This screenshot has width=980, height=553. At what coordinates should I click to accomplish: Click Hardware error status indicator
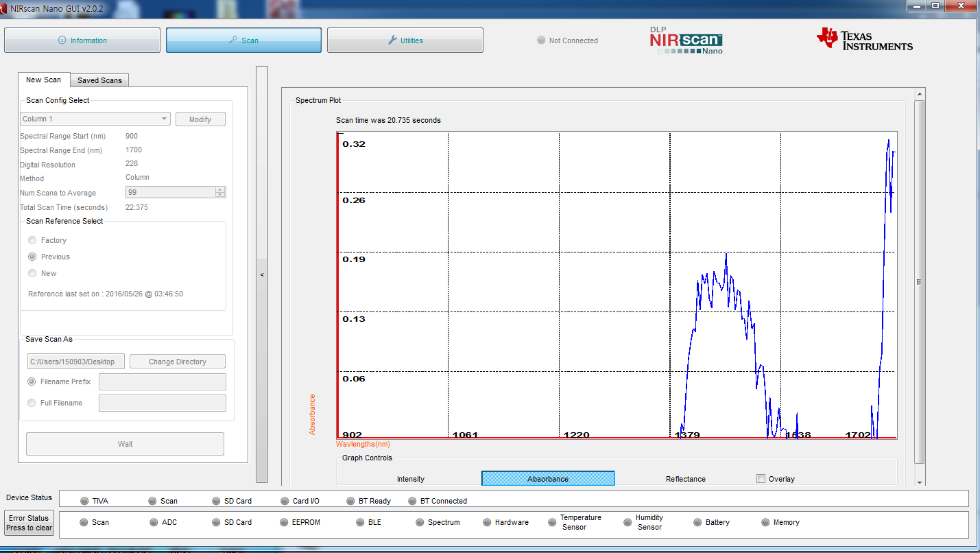point(487,522)
